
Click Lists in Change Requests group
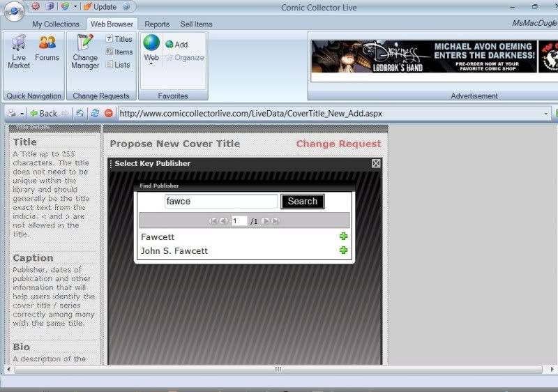[x=118, y=65]
